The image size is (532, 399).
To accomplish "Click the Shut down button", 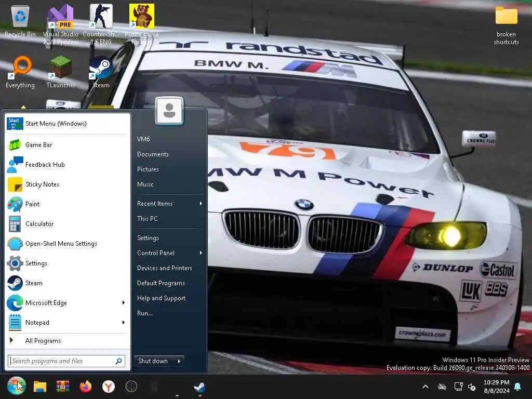I will tap(153, 361).
